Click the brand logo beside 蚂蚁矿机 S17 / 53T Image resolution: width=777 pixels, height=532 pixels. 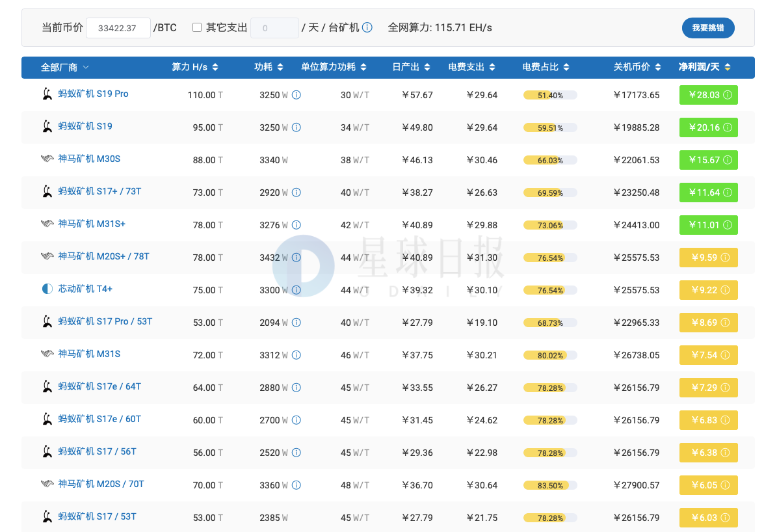(x=47, y=516)
